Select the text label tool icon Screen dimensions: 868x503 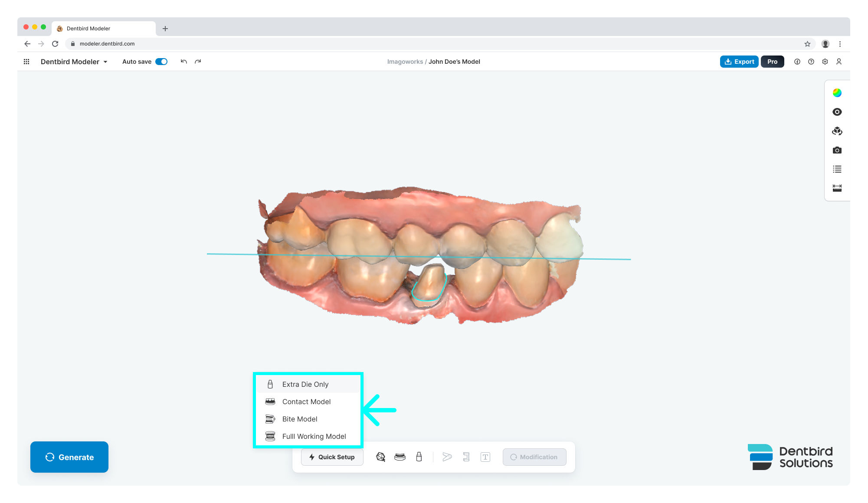pyautogui.click(x=485, y=457)
